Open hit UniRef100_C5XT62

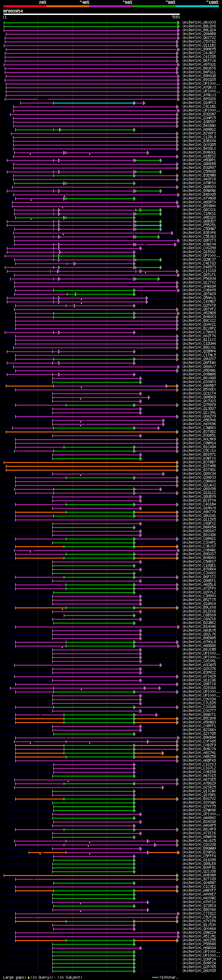tap(199, 41)
